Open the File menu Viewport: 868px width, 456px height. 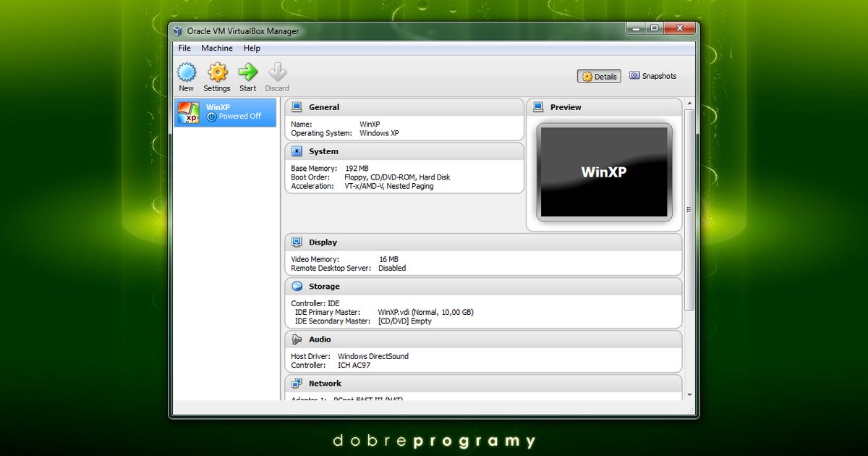[x=184, y=48]
